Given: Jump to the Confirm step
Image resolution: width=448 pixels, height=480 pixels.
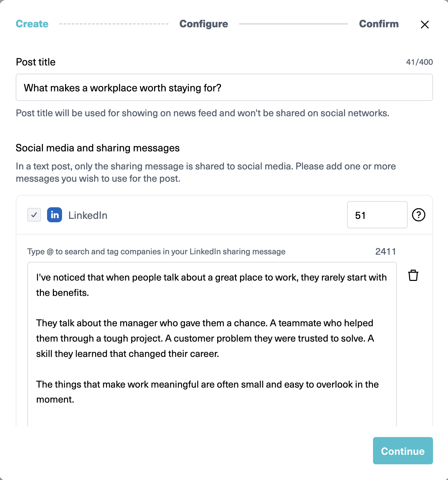Looking at the screenshot, I should [x=379, y=24].
